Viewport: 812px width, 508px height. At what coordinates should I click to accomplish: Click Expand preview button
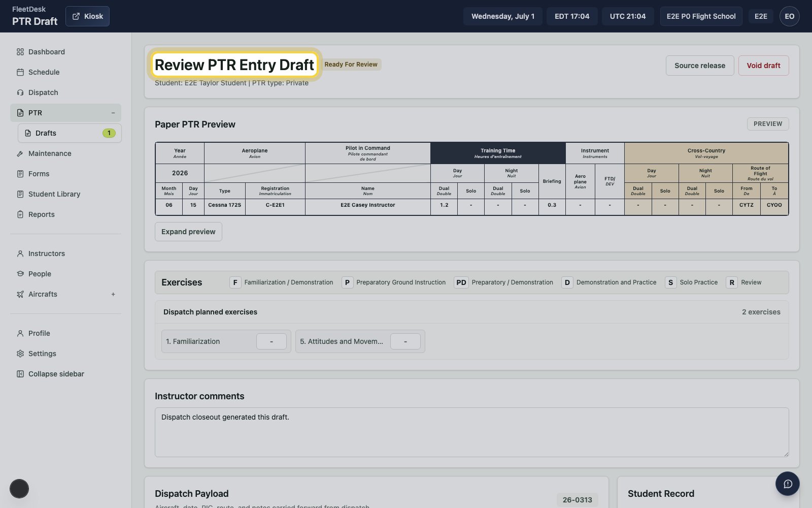tap(188, 232)
